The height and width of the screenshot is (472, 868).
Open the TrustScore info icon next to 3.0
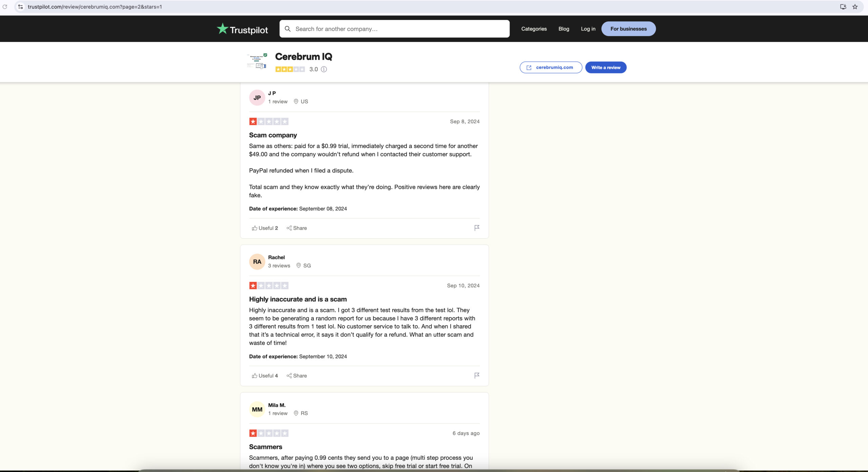[x=324, y=69]
